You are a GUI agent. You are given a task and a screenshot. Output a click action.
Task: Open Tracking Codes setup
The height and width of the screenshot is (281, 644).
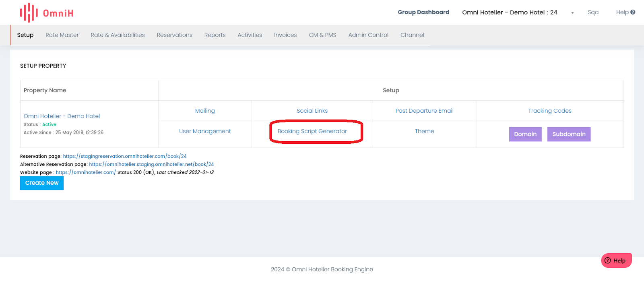[x=550, y=111]
